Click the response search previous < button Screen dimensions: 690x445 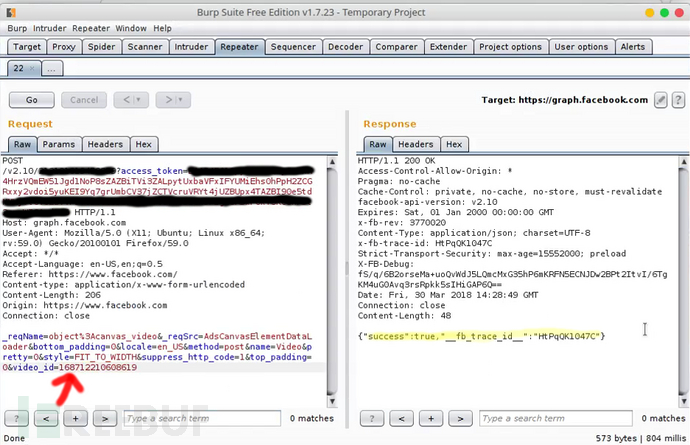pyautogui.click(x=401, y=419)
